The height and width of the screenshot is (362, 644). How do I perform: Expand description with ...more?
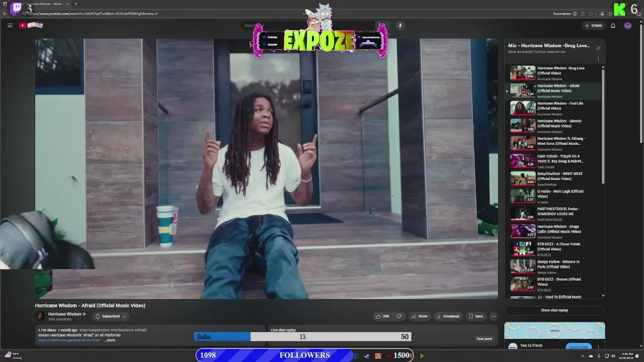pyautogui.click(x=110, y=340)
